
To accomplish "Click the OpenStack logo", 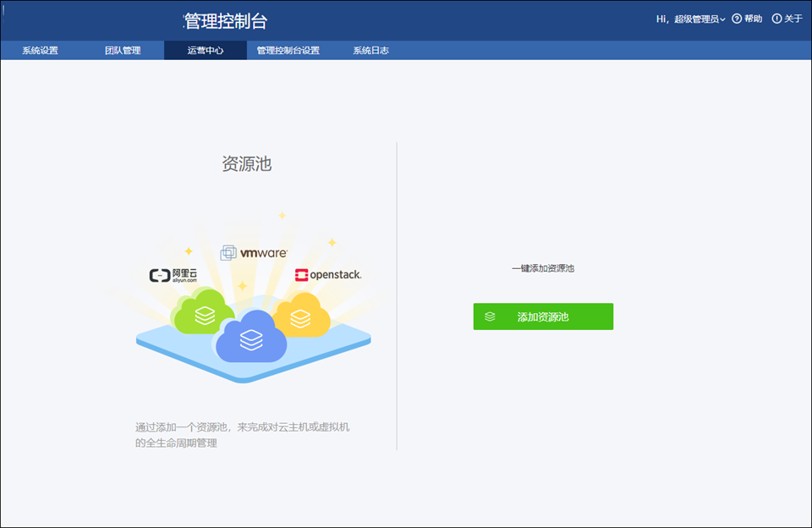I will click(328, 274).
